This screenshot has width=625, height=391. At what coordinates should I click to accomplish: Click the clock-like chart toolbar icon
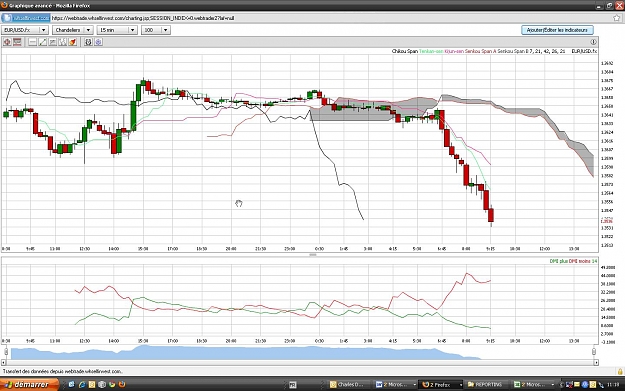pyautogui.click(x=88, y=42)
